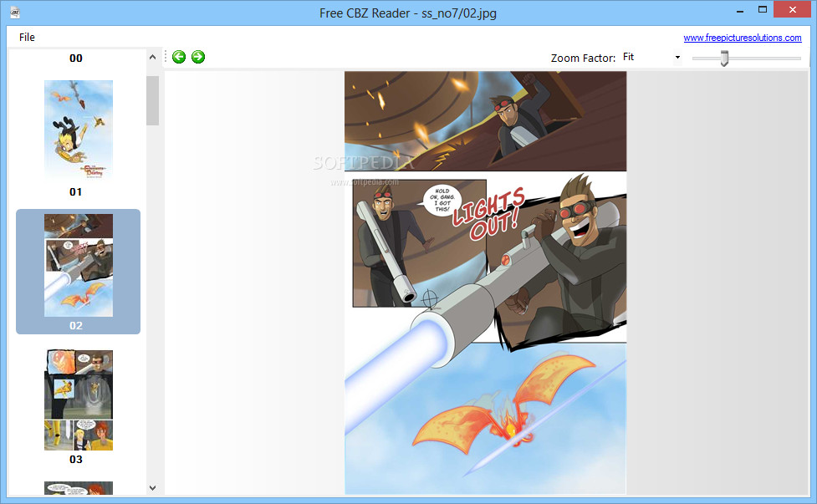Select page thumbnail 03
817x504 pixels.
point(78,400)
